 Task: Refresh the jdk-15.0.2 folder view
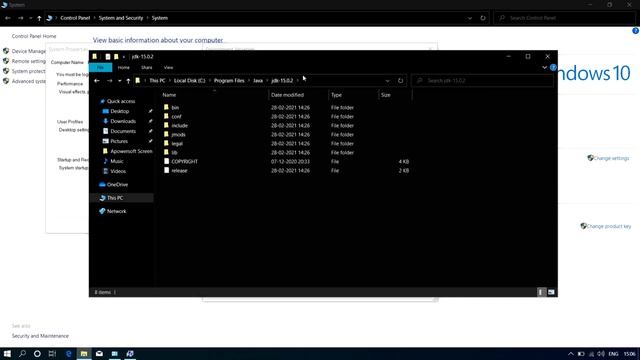tap(400, 81)
